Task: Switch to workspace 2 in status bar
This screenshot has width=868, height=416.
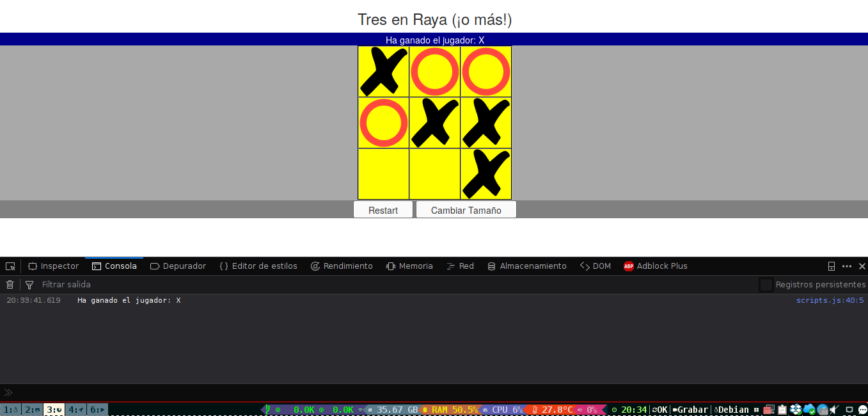Action: [x=33, y=410]
